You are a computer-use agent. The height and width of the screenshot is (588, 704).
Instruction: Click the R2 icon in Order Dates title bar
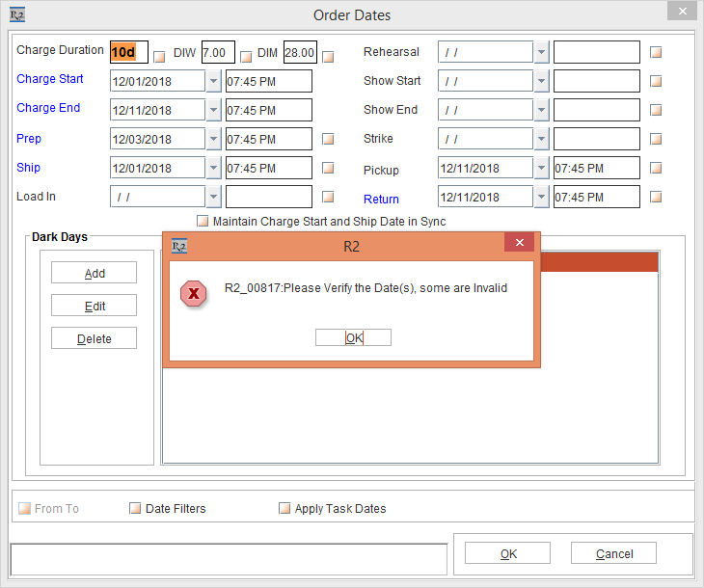(x=16, y=15)
